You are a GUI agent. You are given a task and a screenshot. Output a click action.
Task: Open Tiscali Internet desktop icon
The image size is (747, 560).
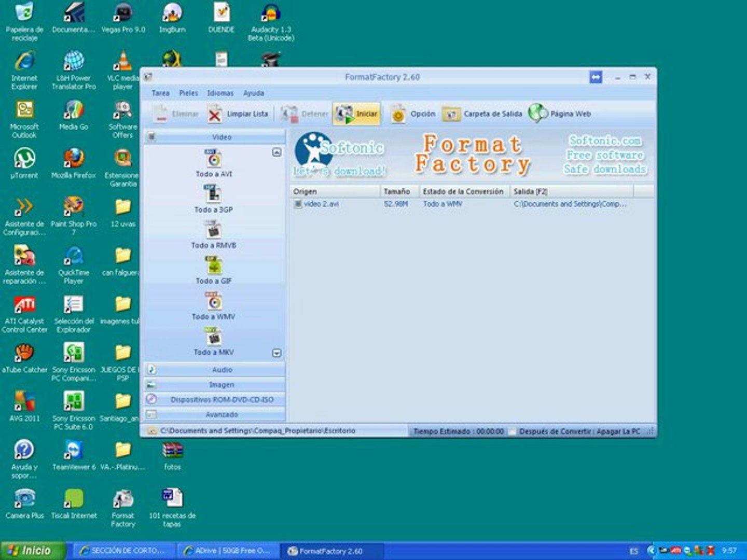[74, 503]
